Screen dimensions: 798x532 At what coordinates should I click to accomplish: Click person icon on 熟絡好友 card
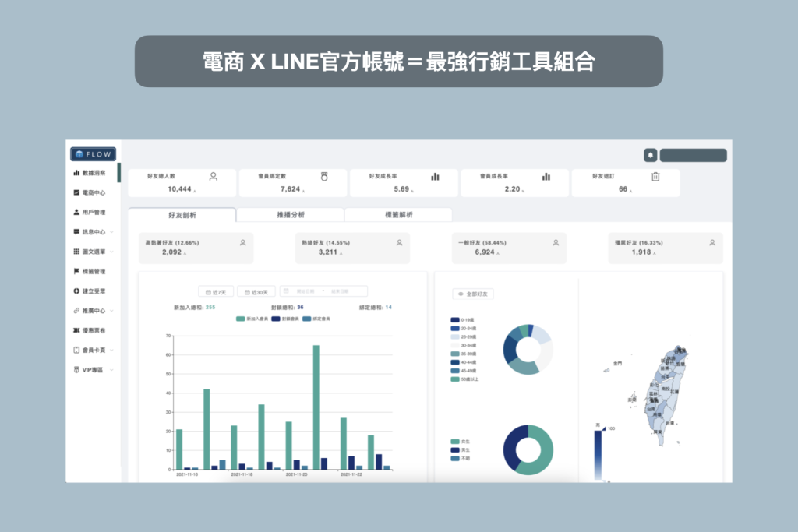[400, 242]
